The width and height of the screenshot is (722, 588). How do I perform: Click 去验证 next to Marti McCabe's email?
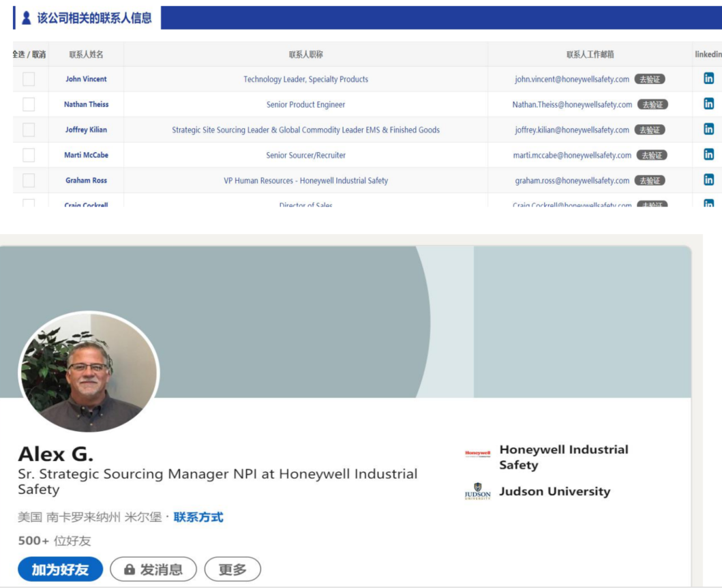652,156
